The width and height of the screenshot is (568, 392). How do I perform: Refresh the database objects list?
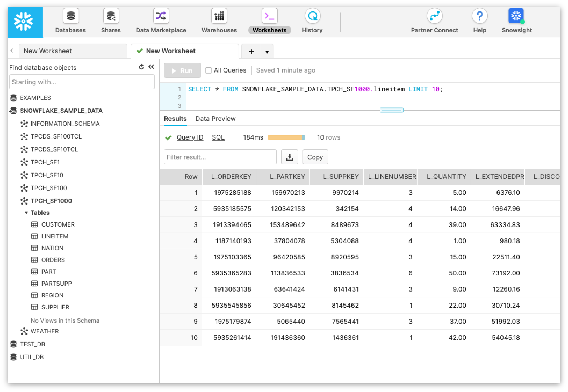141,67
